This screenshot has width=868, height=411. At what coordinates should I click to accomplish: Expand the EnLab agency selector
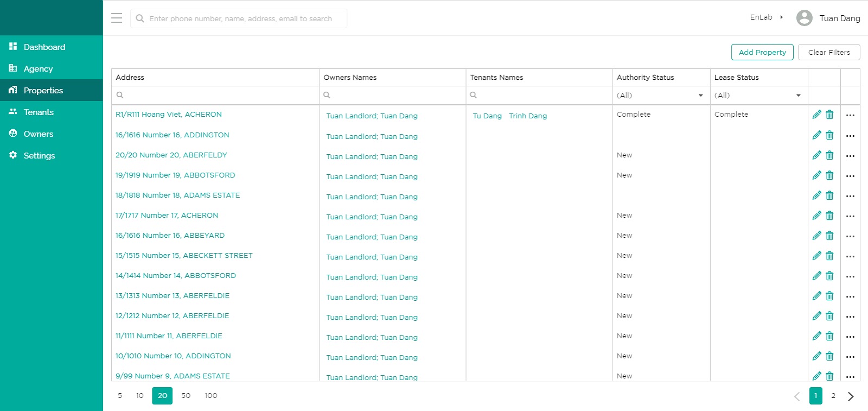[767, 17]
